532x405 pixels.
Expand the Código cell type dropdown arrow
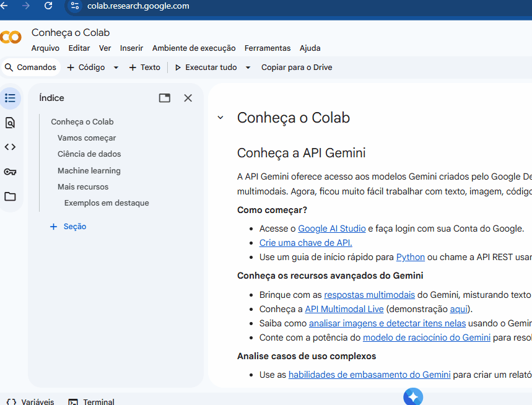click(x=115, y=67)
